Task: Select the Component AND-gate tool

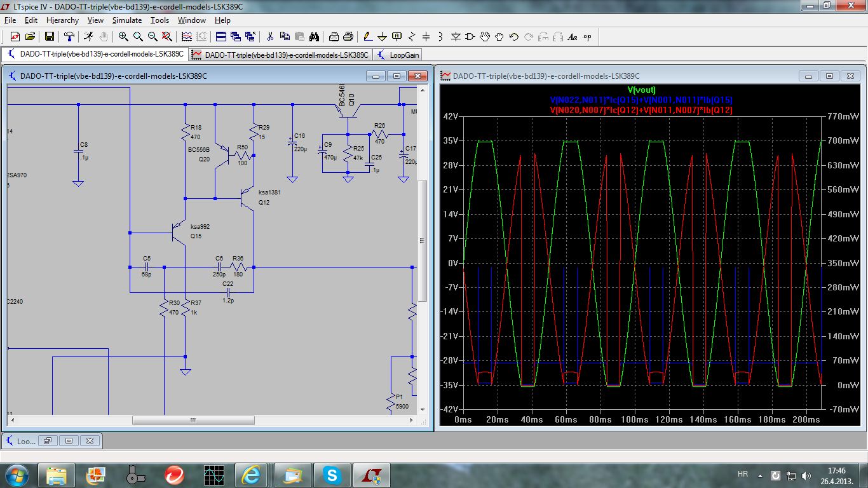Action: (x=470, y=36)
